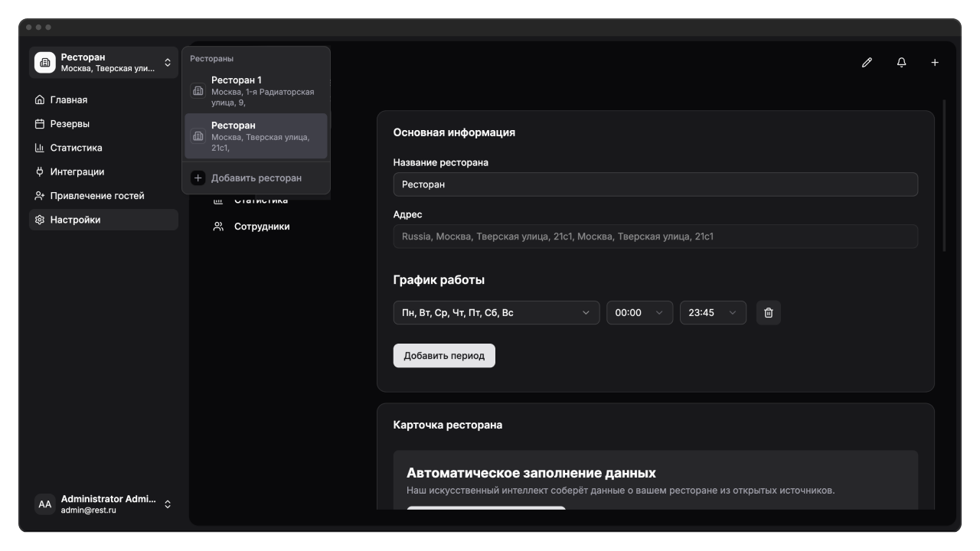Viewport: 980px width, 551px height.
Task: Open the weekdays dropdown Пн, Вт, Ср
Action: [x=495, y=313]
